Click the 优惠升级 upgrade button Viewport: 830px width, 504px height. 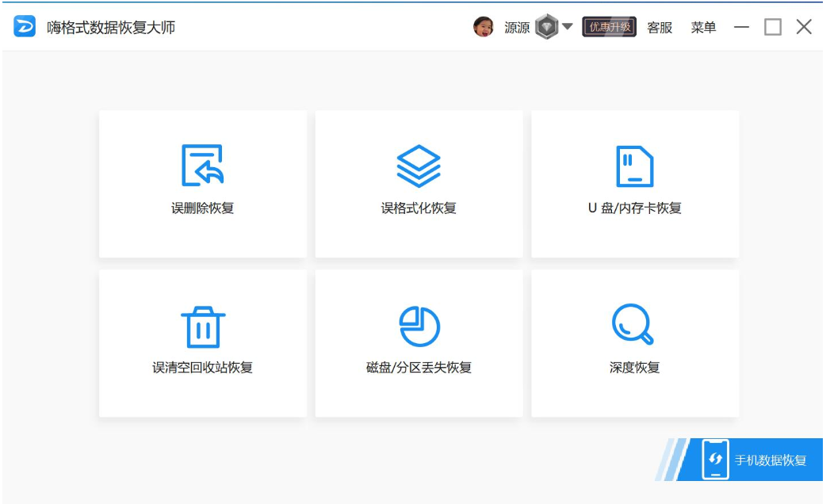(x=609, y=27)
